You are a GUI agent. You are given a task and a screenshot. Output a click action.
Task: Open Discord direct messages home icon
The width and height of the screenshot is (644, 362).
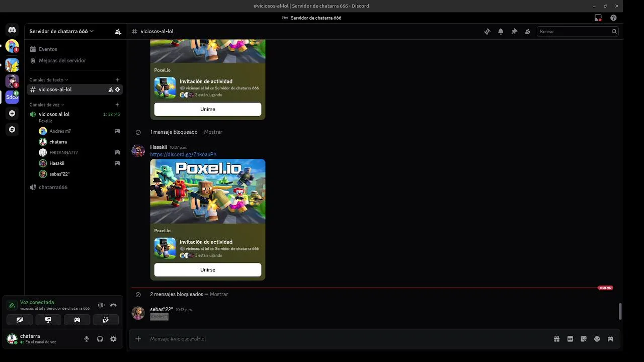[x=12, y=31]
